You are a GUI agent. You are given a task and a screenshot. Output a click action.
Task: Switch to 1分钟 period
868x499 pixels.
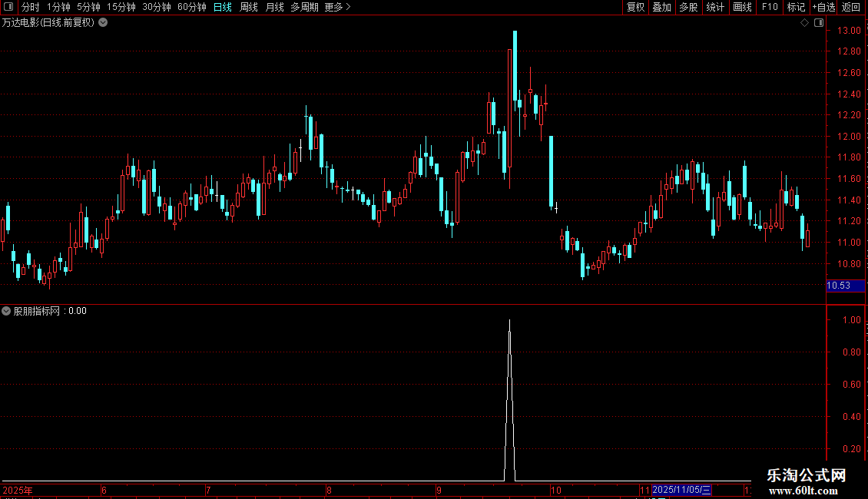pyautogui.click(x=58, y=7)
